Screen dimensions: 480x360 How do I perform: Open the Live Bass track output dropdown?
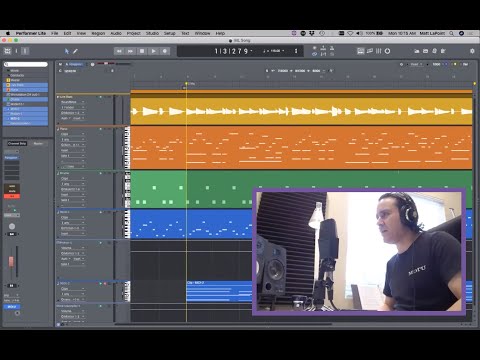click(x=73, y=113)
